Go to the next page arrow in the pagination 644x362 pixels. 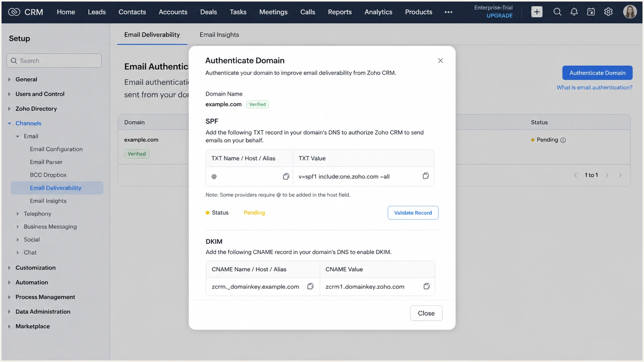tap(607, 175)
